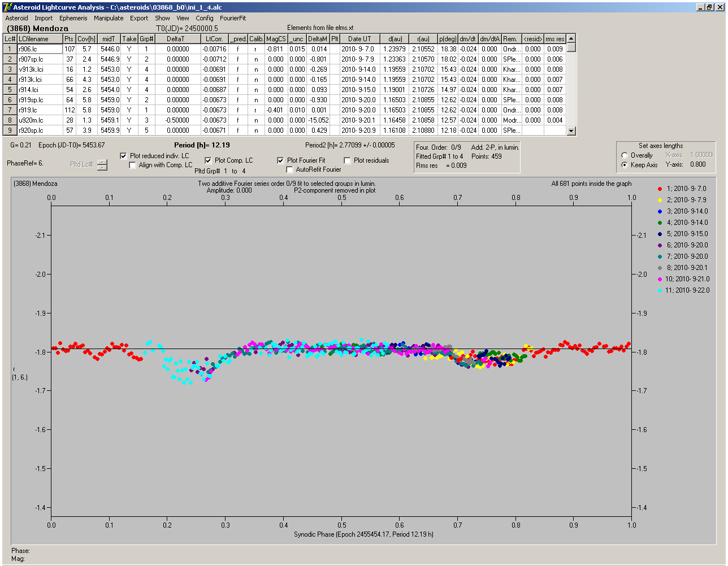The height and width of the screenshot is (566, 728).
Task: Click table scrollbar down arrow
Action: [571, 131]
